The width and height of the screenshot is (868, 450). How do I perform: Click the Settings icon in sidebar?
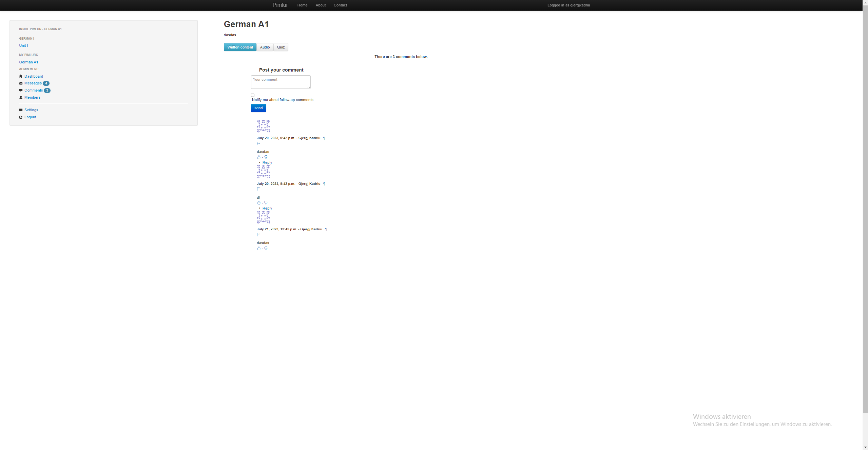[21, 110]
